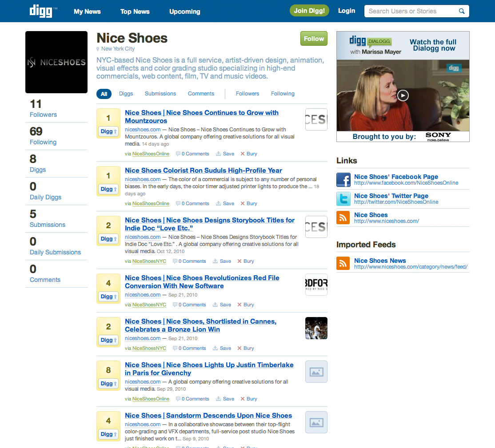Click the Watch the full Dialogg now banner

click(433, 45)
